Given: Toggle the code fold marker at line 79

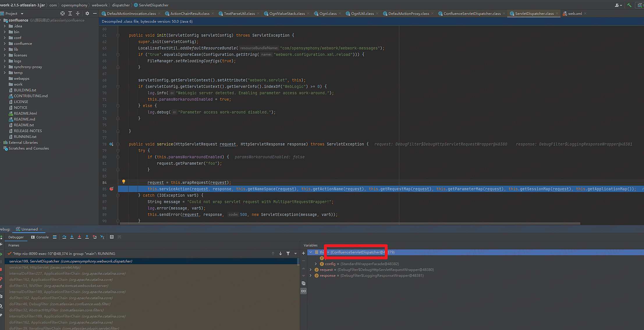Looking at the screenshot, I should 118,150.
